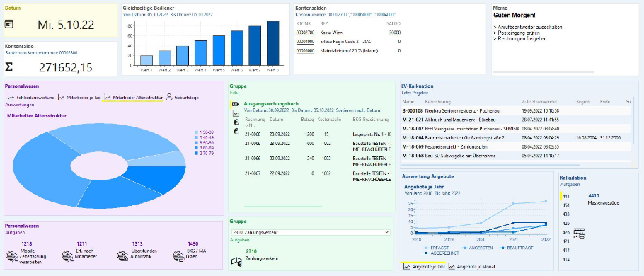Open BKG / MA Listen task icon
The height and width of the screenshot is (276, 644).
click(178, 256)
